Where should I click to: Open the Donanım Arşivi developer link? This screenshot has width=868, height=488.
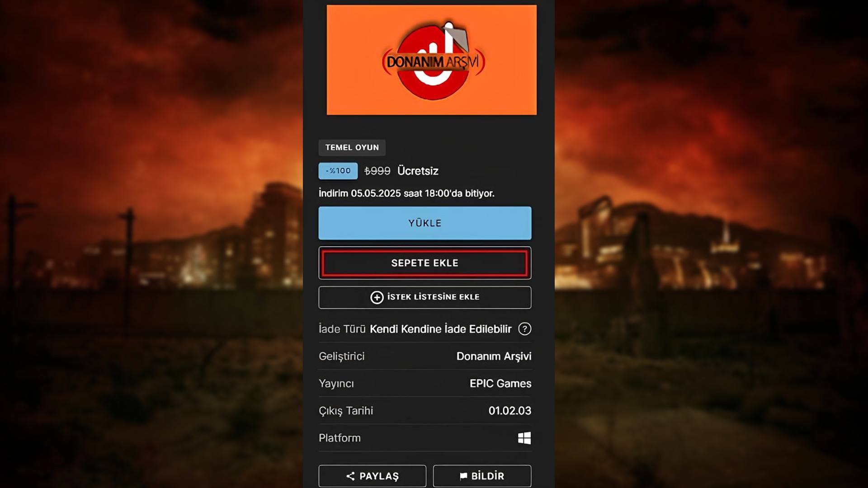point(494,356)
